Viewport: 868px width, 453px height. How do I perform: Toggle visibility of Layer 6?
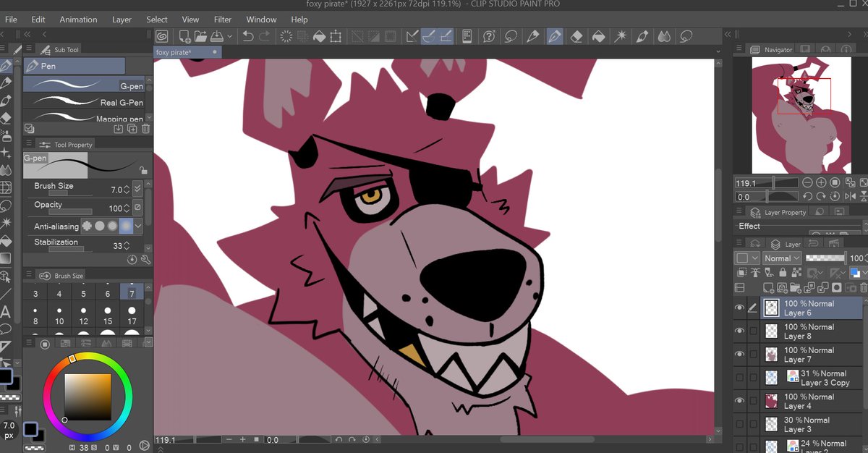point(739,308)
